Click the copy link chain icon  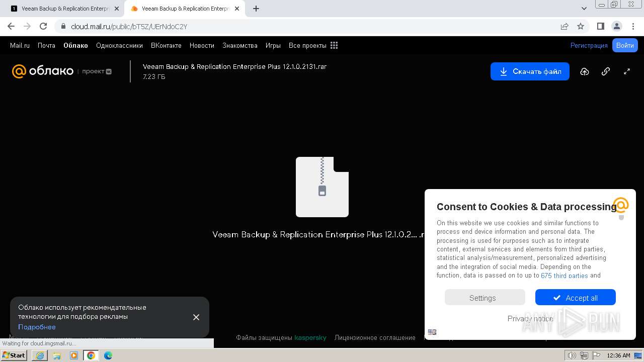(x=606, y=71)
